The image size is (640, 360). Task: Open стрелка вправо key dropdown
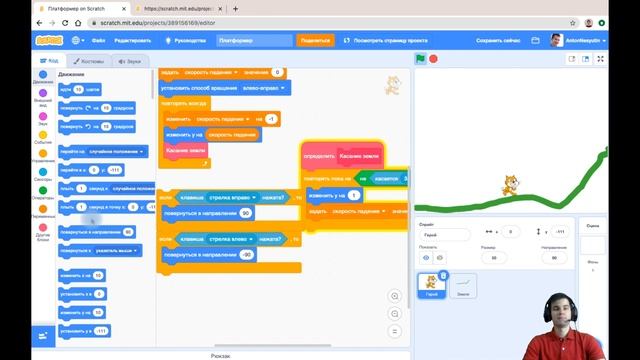pyautogui.click(x=232, y=198)
